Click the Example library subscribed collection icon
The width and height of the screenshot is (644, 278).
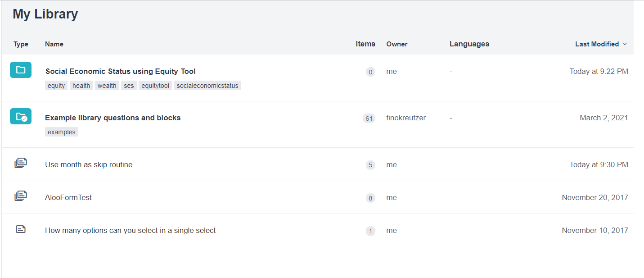point(21,116)
